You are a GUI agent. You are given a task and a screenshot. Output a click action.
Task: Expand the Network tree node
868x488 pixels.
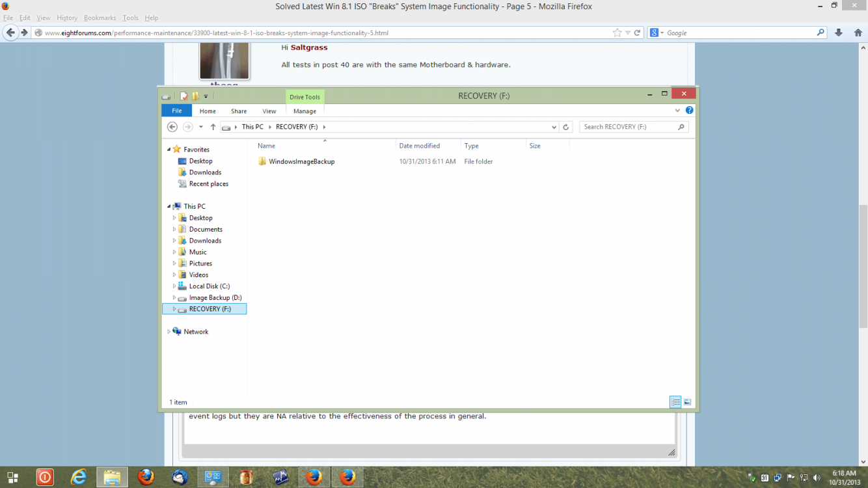click(169, 332)
